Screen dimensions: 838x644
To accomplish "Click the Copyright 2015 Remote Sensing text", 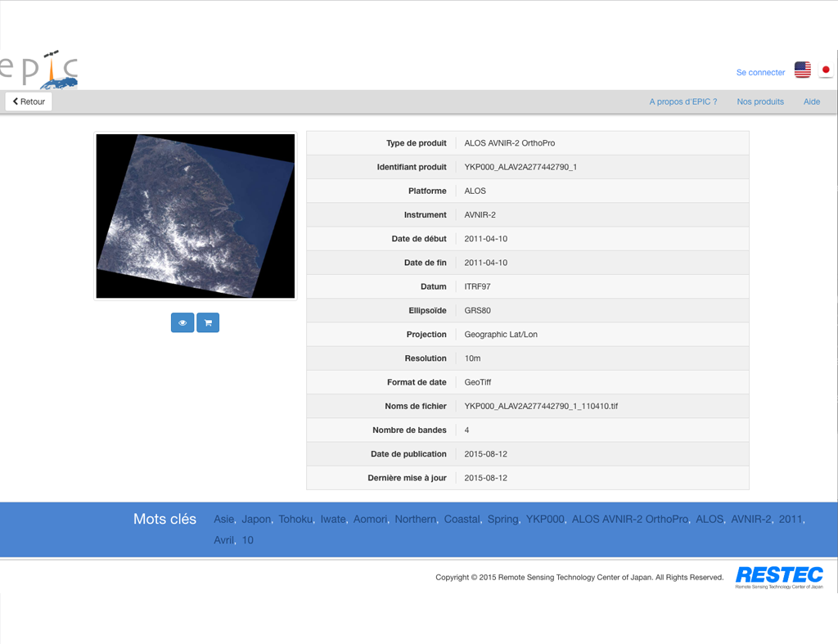I will pos(579,577).
